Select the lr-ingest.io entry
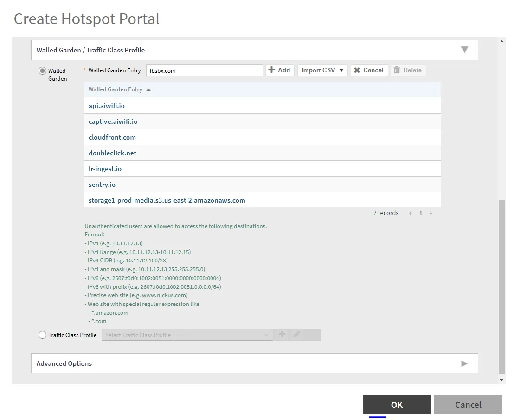 [262, 168]
